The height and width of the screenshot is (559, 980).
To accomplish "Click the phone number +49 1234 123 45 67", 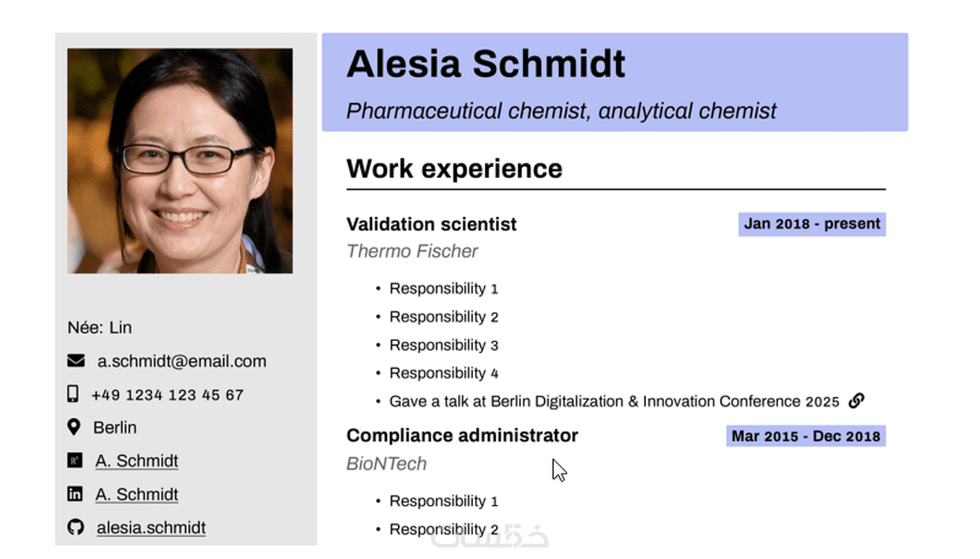I will click(167, 395).
